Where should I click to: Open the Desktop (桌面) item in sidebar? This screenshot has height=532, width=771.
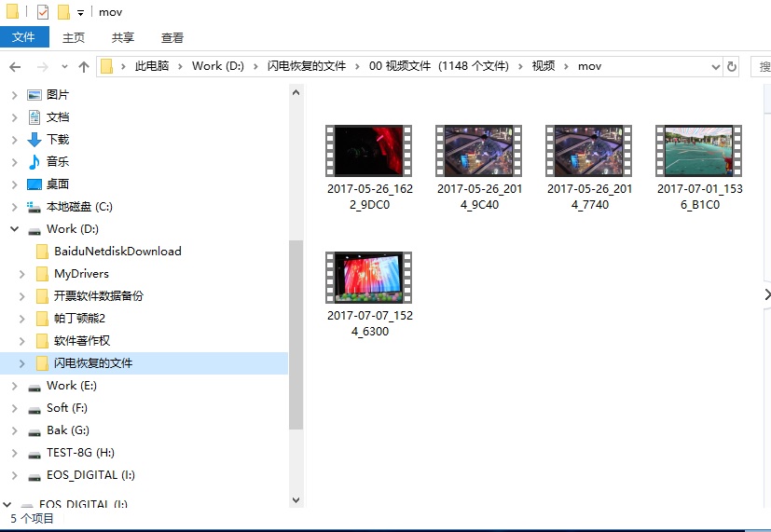pyautogui.click(x=57, y=184)
